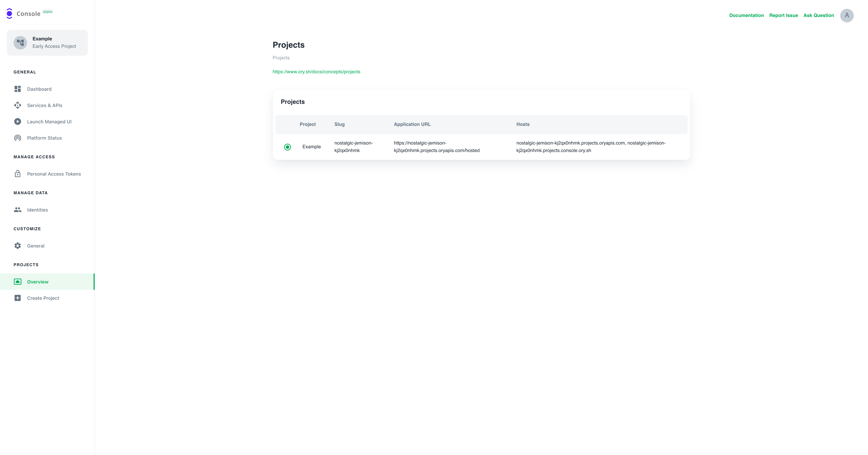The height and width of the screenshot is (455, 868).
Task: Click the Platform Status signal icon
Action: [17, 138]
